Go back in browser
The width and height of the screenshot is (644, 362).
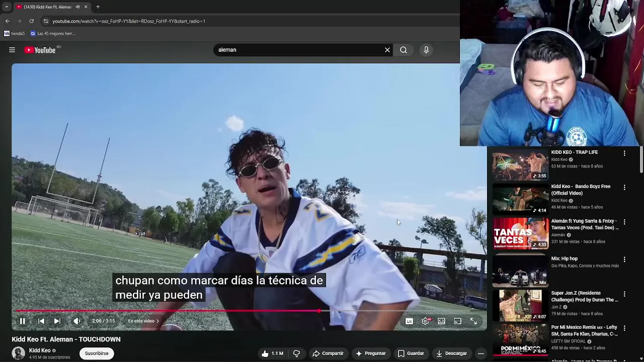tap(8, 21)
